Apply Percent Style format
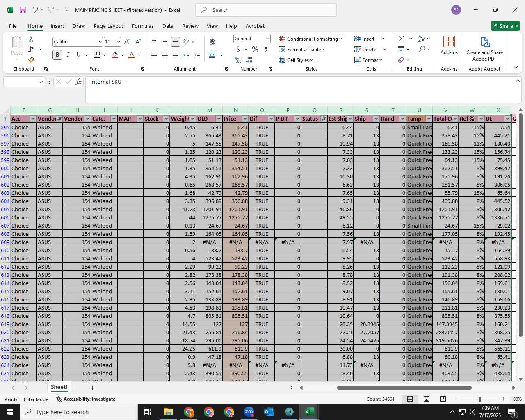The width and height of the screenshot is (525, 420). tap(255, 49)
